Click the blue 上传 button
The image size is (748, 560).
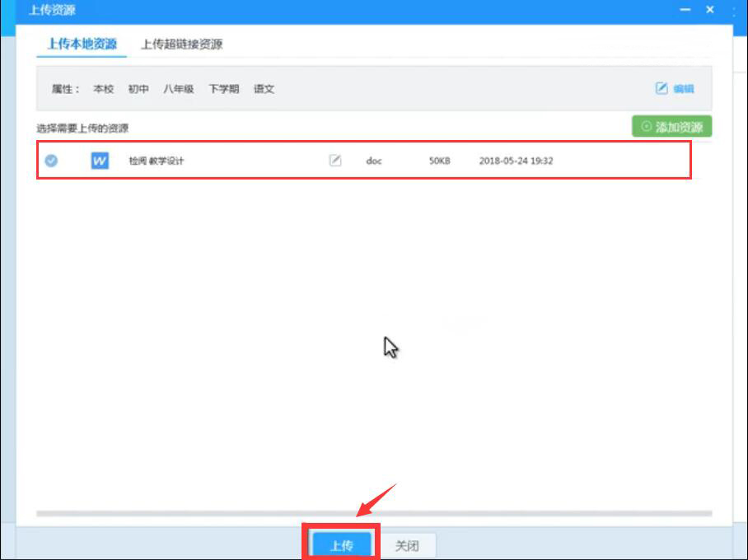(x=342, y=544)
